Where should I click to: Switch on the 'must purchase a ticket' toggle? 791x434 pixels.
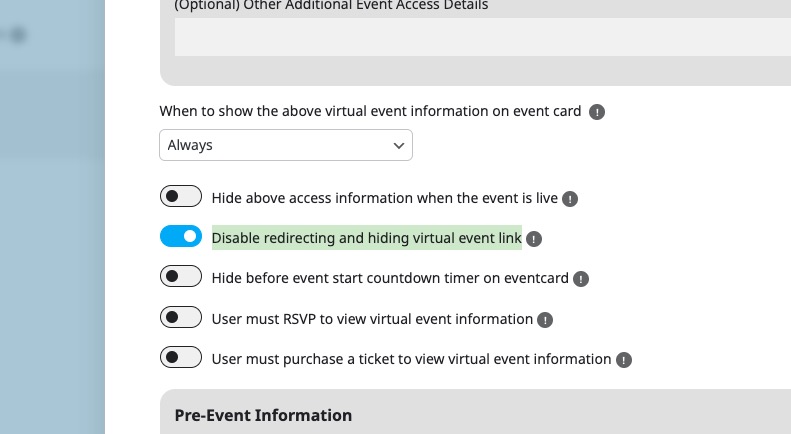click(x=181, y=358)
